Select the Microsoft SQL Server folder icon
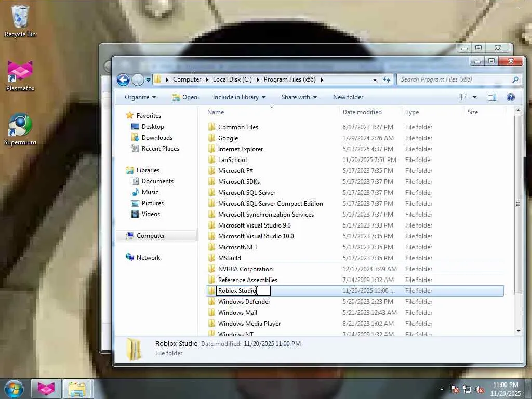This screenshot has height=399, width=532. click(x=212, y=192)
